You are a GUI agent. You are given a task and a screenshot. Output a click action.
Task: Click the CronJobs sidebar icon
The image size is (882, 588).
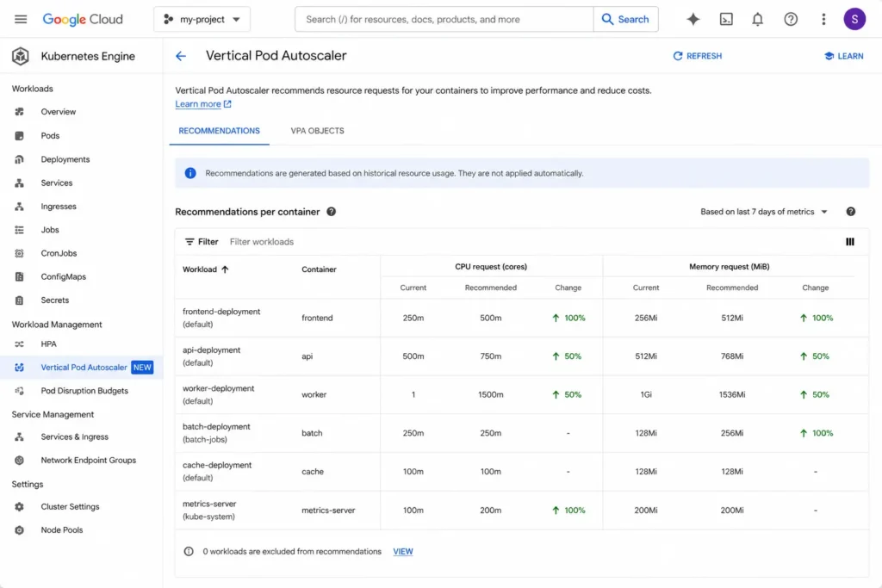[x=19, y=253]
